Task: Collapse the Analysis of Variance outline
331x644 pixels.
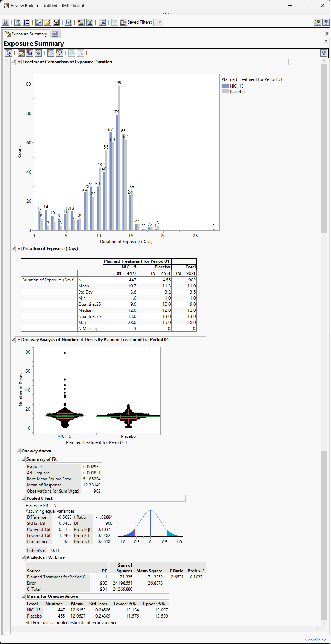Action: [24, 558]
